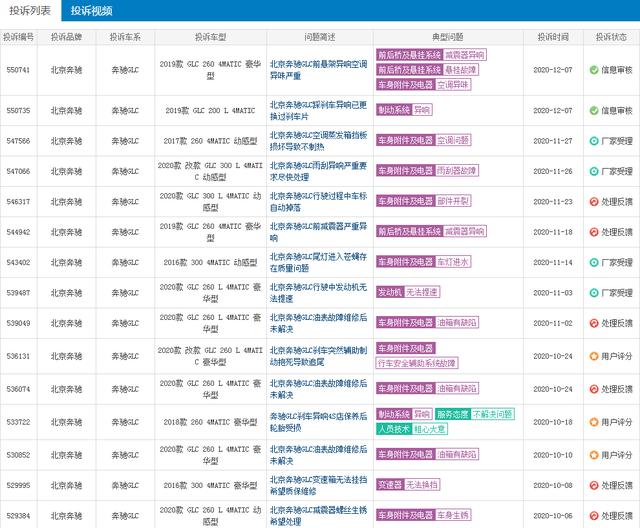Click the 投诉时间 column header
Viewport: 640px width, 528px height.
pos(553,37)
